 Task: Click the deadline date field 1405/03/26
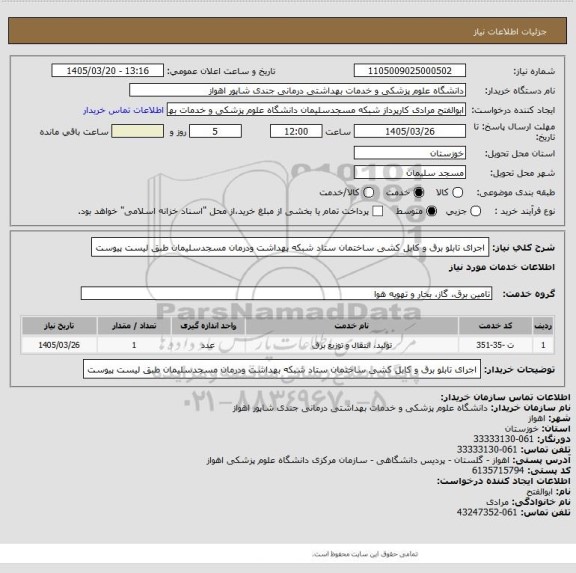click(410, 131)
